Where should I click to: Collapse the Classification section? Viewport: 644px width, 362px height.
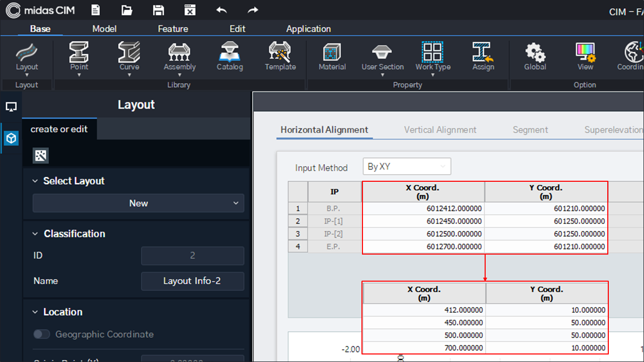pos(35,234)
